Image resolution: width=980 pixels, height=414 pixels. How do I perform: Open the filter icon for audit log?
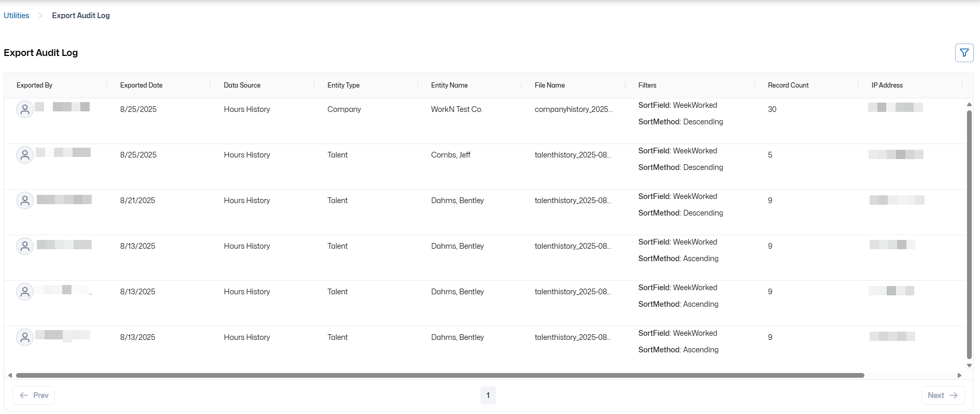click(x=964, y=53)
